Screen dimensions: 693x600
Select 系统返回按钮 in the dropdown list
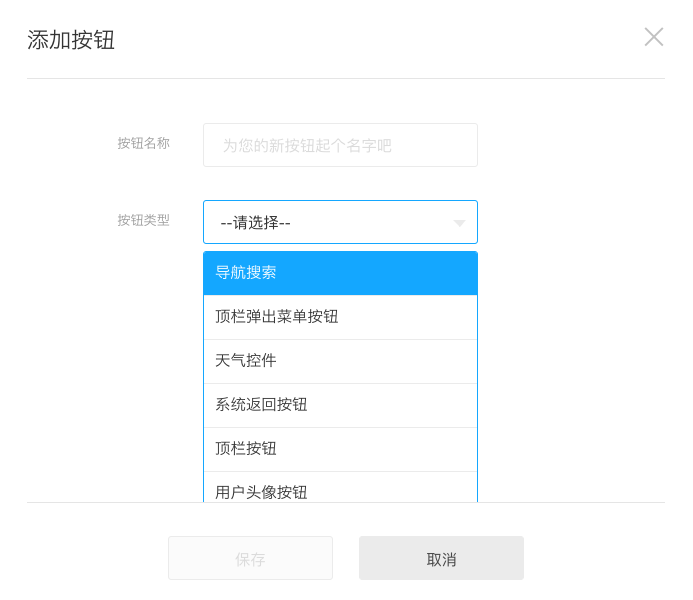pyautogui.click(x=340, y=405)
